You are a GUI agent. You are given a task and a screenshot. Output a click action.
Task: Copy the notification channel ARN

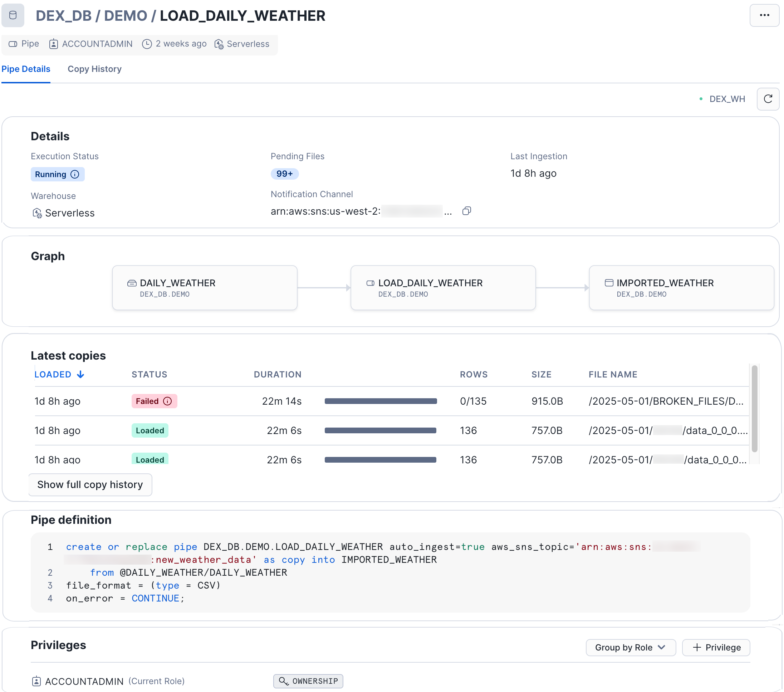tap(466, 211)
